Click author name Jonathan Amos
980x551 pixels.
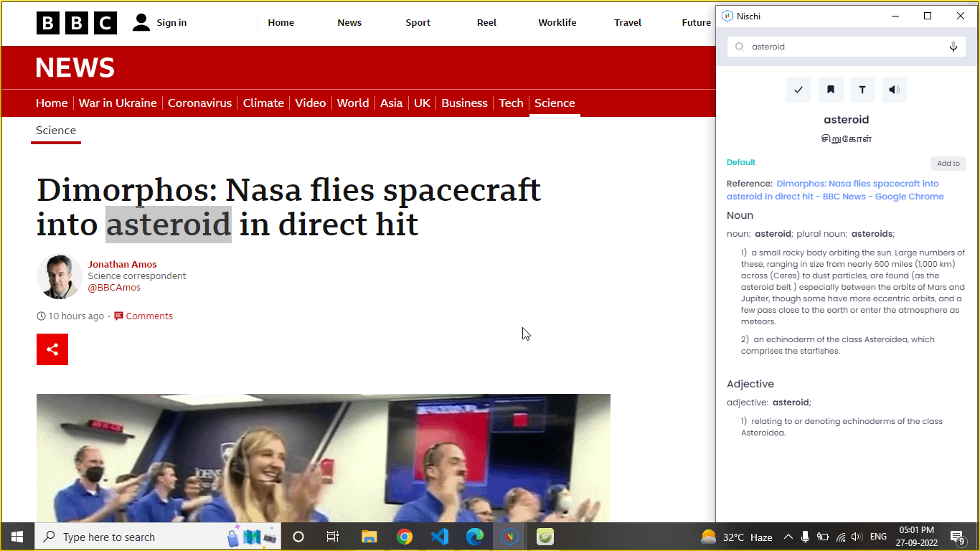coord(122,265)
